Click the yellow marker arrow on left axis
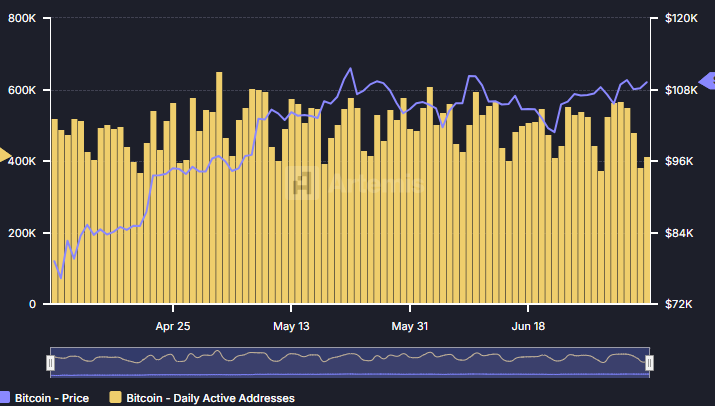This screenshot has height=406, width=715. (5, 155)
